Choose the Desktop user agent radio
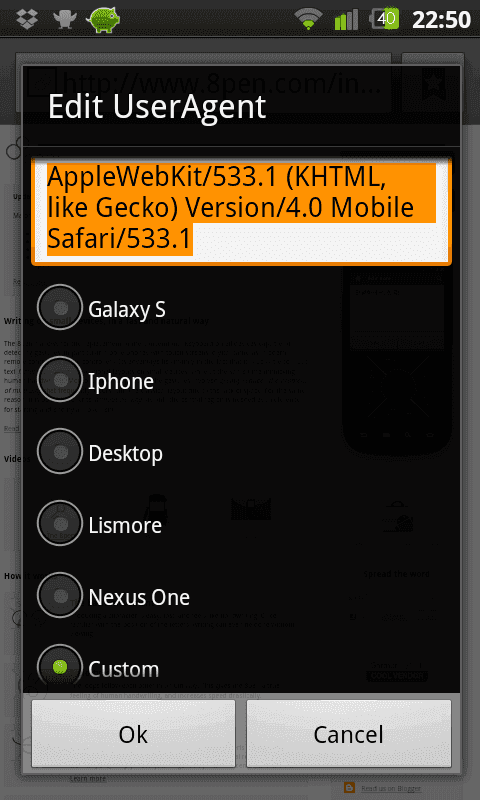 pos(60,452)
